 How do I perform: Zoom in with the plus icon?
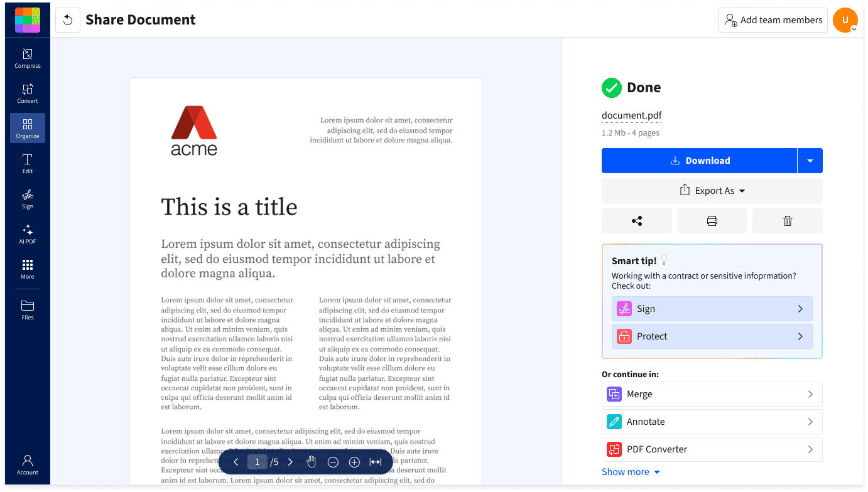pyautogui.click(x=354, y=462)
